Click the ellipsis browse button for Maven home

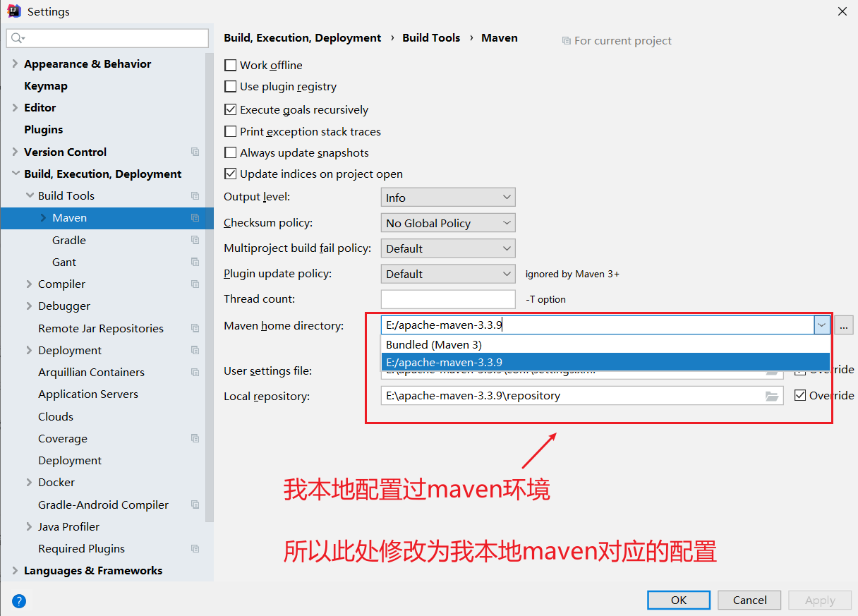(x=843, y=325)
